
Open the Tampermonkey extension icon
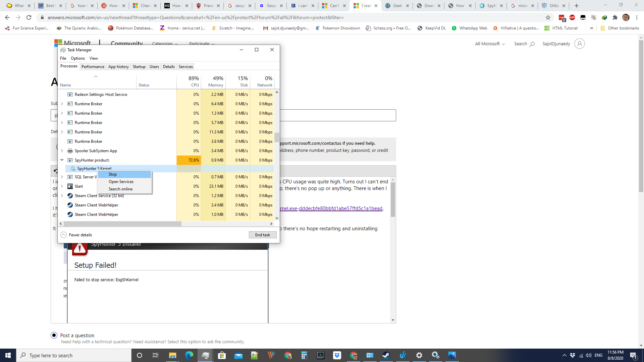583,17
